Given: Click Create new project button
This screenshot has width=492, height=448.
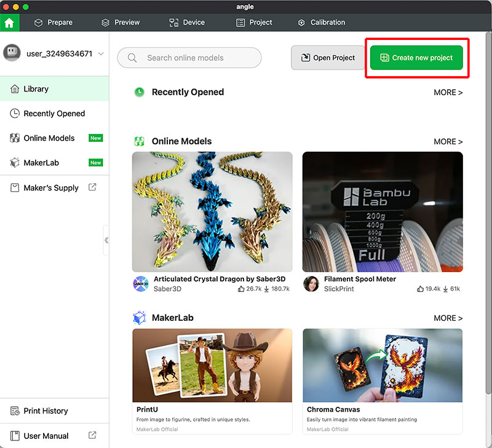Looking at the screenshot, I should point(416,58).
